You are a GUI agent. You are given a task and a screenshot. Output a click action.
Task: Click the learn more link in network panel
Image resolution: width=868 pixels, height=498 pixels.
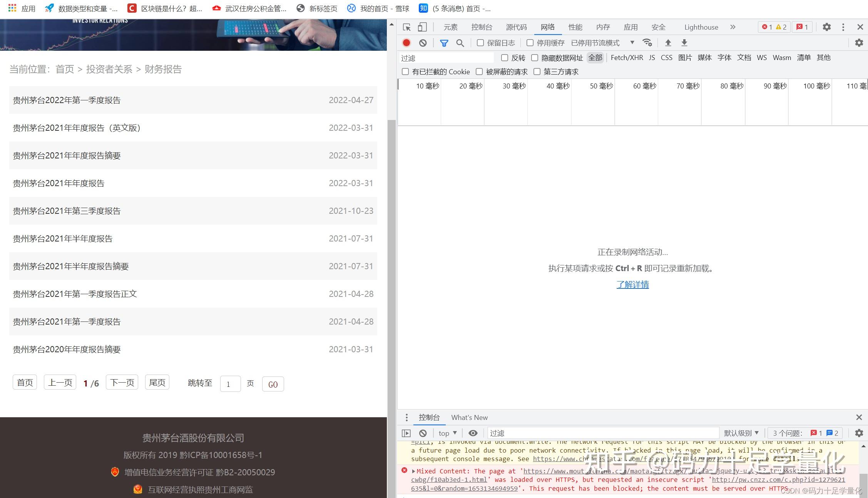point(632,285)
